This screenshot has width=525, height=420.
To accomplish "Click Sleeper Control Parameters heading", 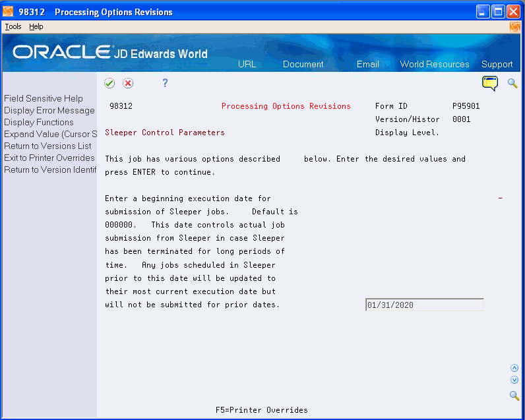I will [x=165, y=133].
